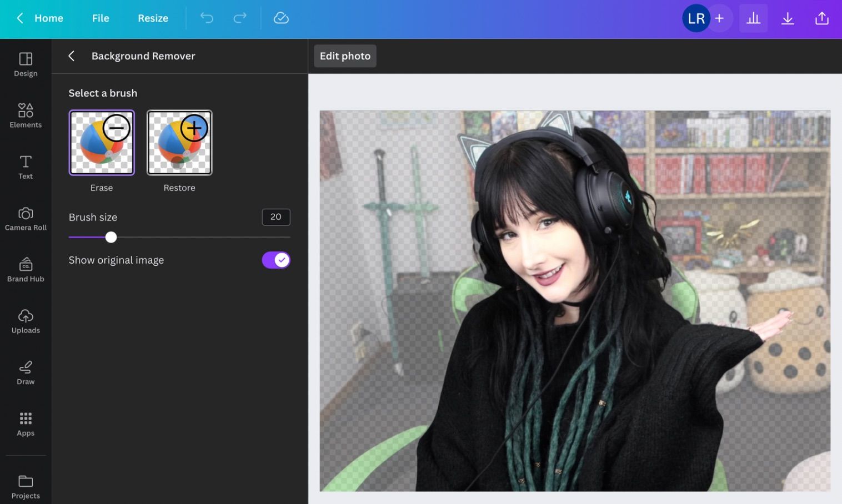Click the Edit photo button

coord(344,56)
